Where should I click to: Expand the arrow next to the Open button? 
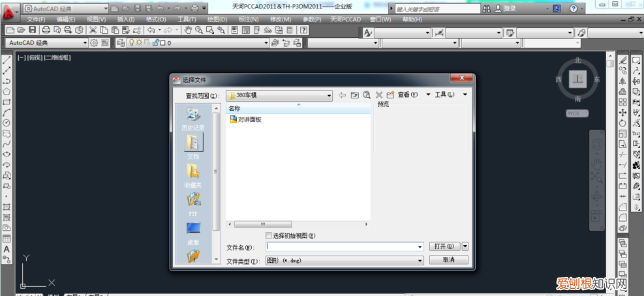pyautogui.click(x=465, y=246)
